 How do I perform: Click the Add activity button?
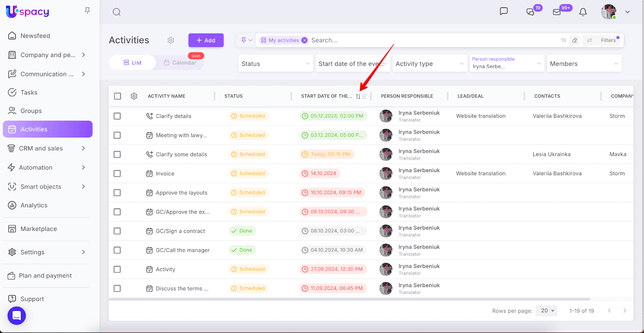[206, 40]
